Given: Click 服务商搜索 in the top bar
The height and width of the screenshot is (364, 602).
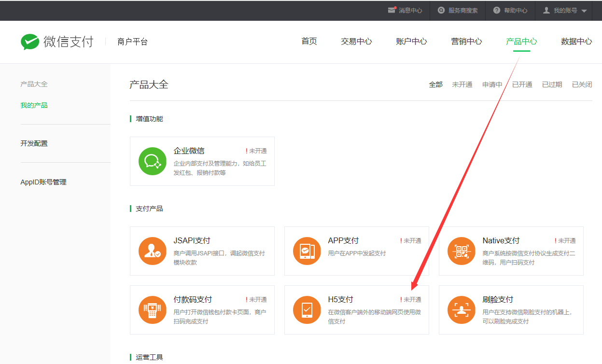Looking at the screenshot, I should click(x=458, y=10).
